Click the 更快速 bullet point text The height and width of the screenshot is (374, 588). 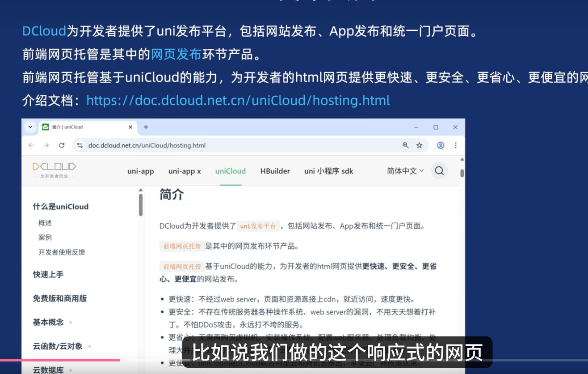click(x=292, y=299)
